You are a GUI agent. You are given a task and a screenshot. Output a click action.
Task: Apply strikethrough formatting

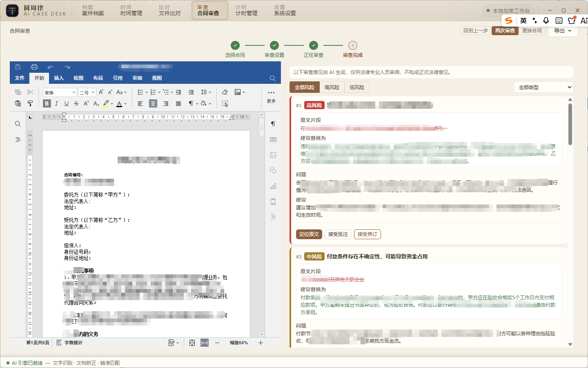(x=76, y=103)
